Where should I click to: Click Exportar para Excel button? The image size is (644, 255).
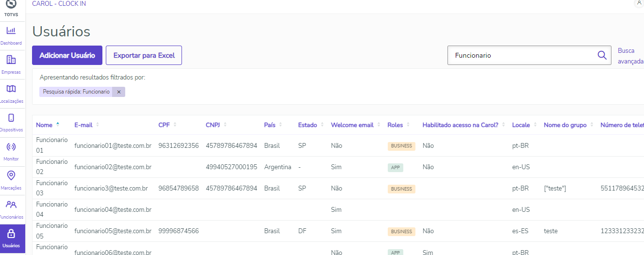[144, 55]
